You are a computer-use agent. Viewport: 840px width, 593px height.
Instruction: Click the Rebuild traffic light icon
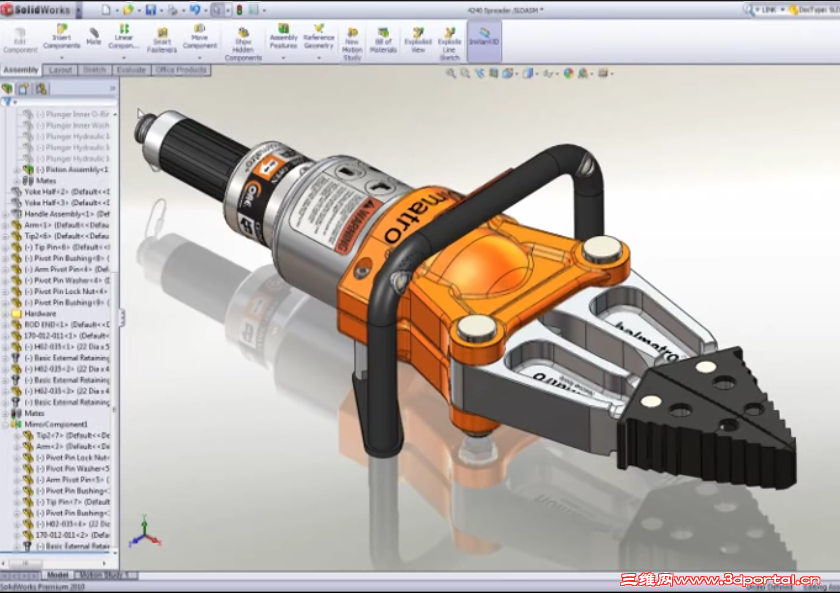[x=239, y=10]
